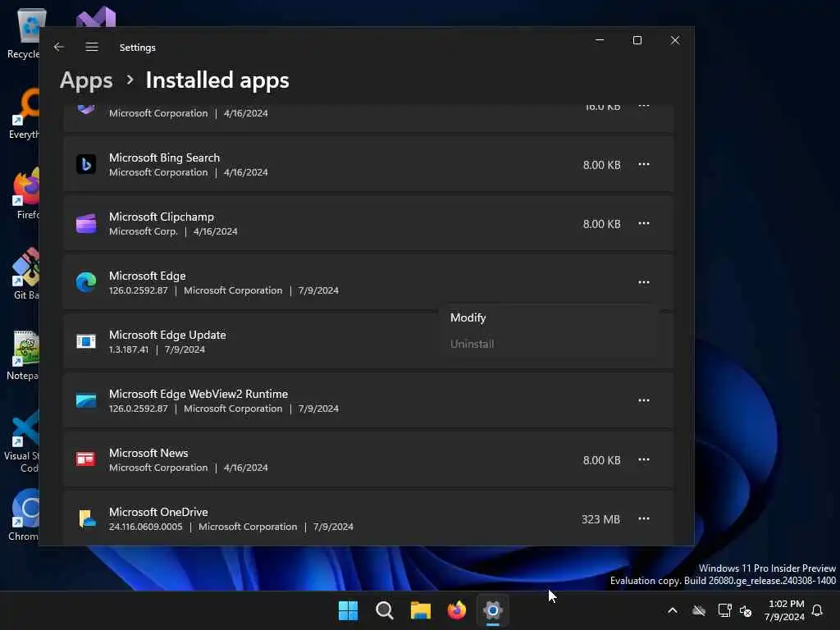Choose Uninstall in the context menu
The width and height of the screenshot is (840, 630).
click(549, 344)
